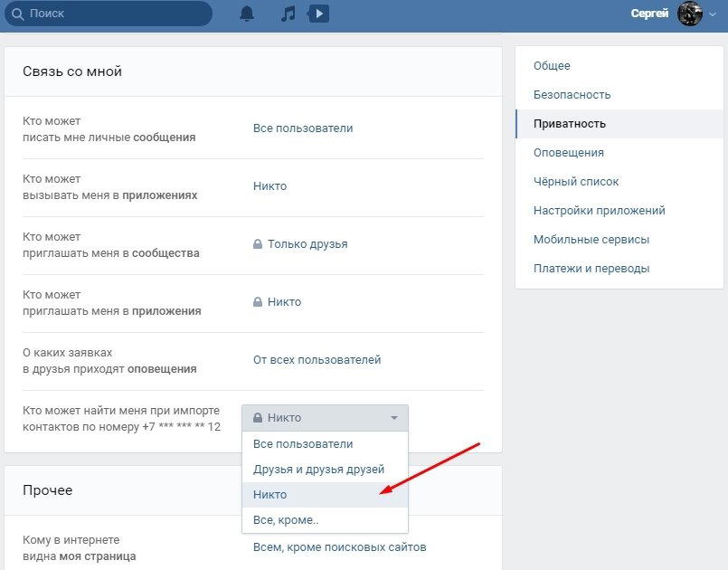Viewport: 728px width, 570px height.
Task: Open Настройки приложений tab
Action: tap(619, 211)
